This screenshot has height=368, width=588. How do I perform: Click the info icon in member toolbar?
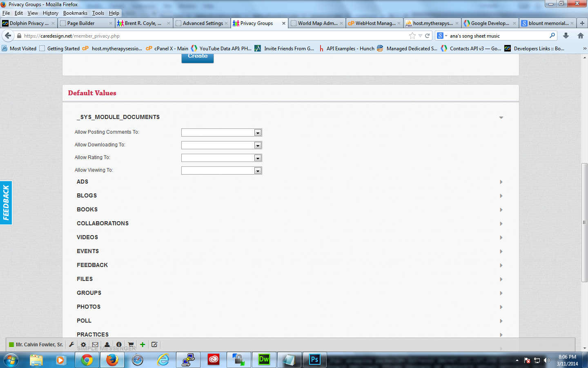[x=119, y=345]
